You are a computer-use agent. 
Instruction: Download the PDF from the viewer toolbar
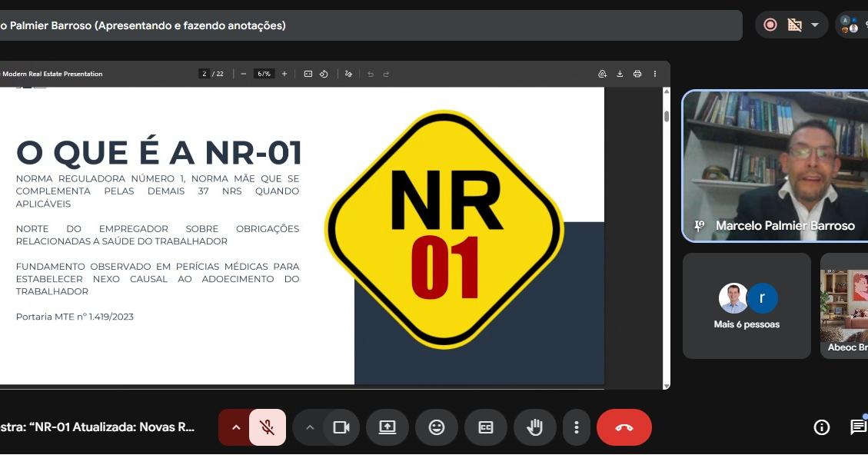coord(620,74)
